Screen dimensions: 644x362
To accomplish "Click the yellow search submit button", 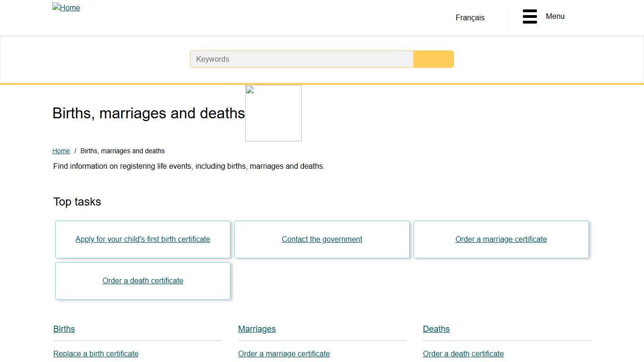I will click(x=433, y=59).
